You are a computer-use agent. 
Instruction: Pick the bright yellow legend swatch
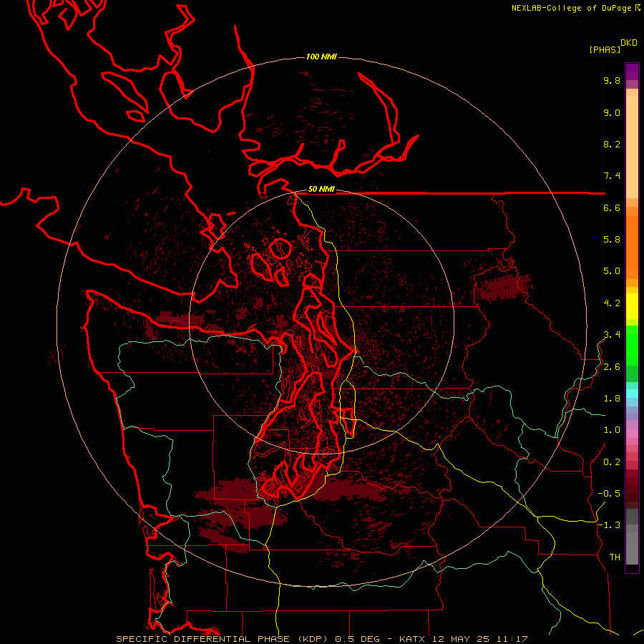click(632, 306)
